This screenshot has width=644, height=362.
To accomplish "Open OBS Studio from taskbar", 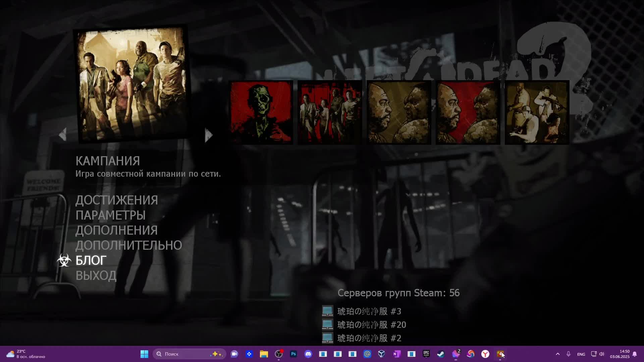I will [279, 354].
